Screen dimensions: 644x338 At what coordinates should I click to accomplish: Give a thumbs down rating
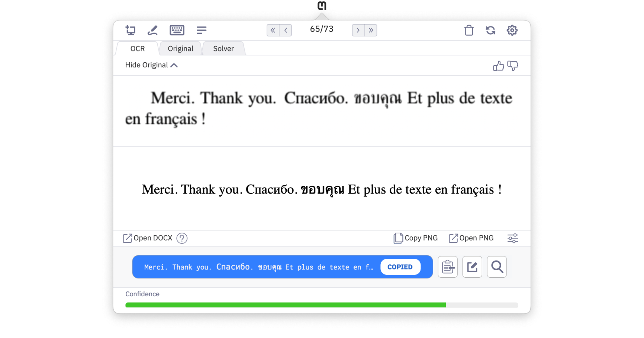tap(513, 66)
